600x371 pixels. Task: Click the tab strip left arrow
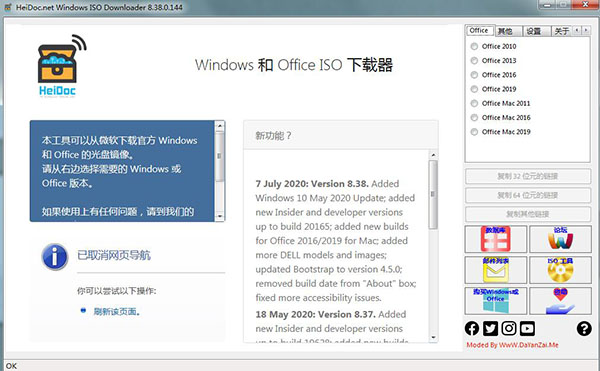(x=577, y=30)
